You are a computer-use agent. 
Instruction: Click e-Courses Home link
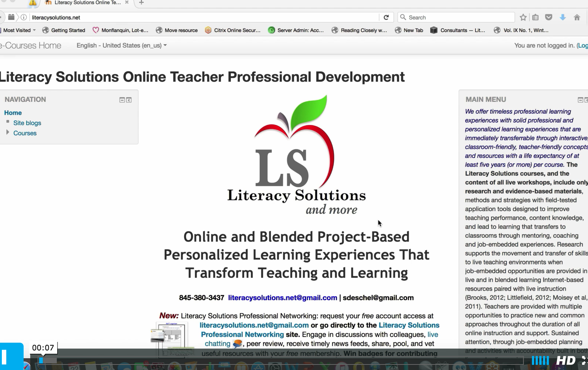(x=31, y=45)
